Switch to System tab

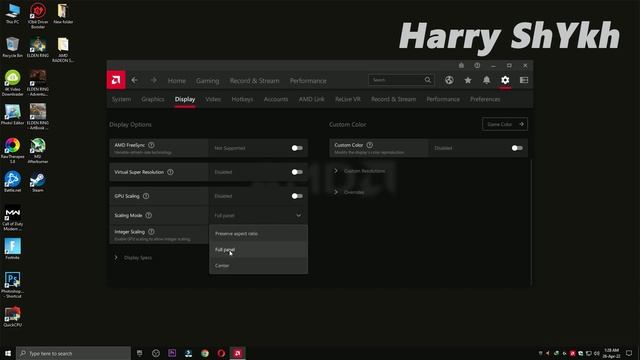(121, 99)
